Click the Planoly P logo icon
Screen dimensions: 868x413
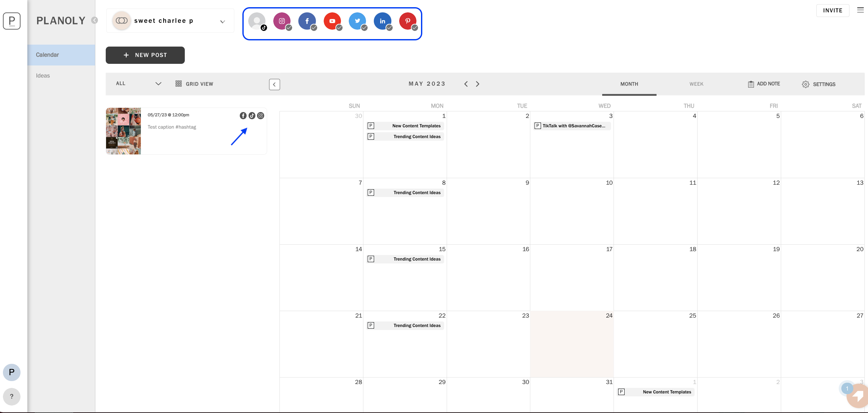click(x=12, y=21)
